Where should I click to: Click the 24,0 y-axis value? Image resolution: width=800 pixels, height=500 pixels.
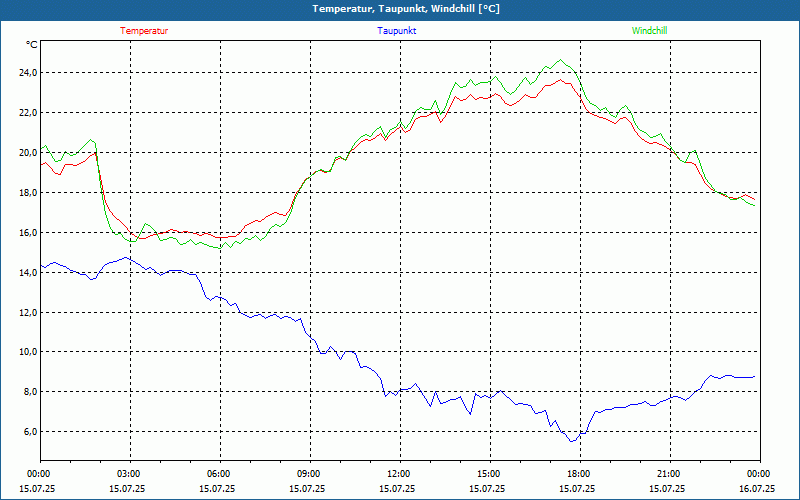click(29, 72)
